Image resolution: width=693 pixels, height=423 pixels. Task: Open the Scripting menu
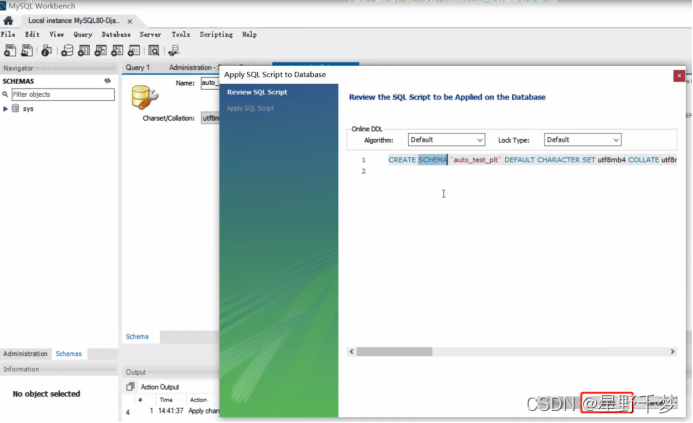click(x=216, y=34)
